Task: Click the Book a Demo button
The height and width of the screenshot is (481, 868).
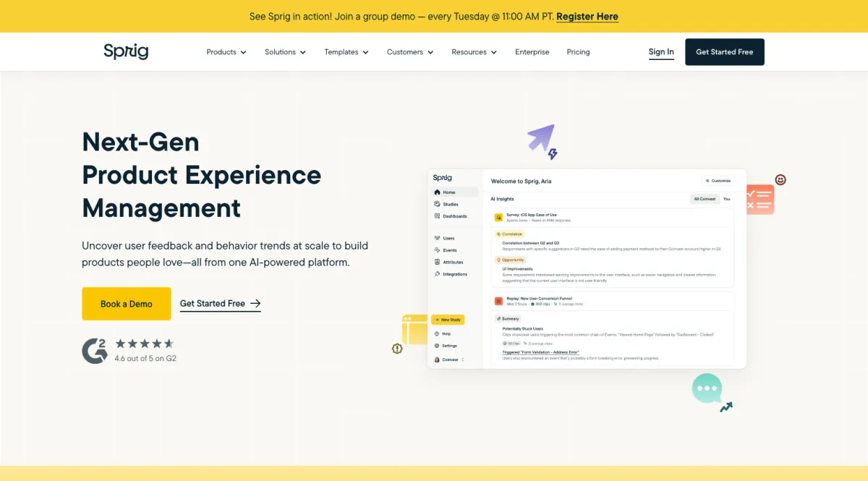Action: point(126,304)
